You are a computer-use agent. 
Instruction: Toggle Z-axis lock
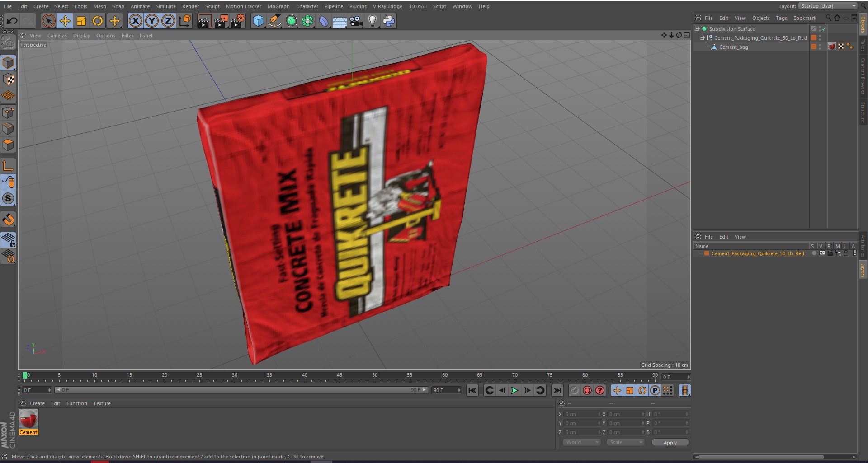[168, 21]
